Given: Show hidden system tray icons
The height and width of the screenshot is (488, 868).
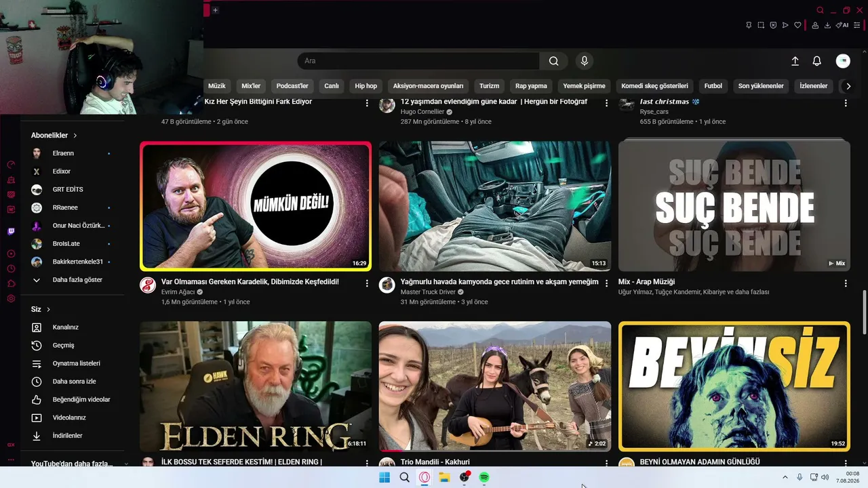Looking at the screenshot, I should coord(785,477).
